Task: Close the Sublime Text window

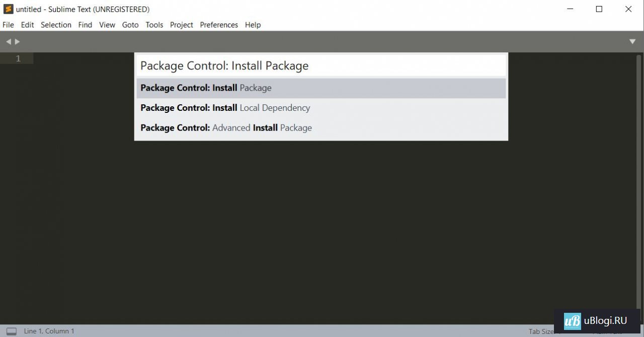Action: point(628,9)
